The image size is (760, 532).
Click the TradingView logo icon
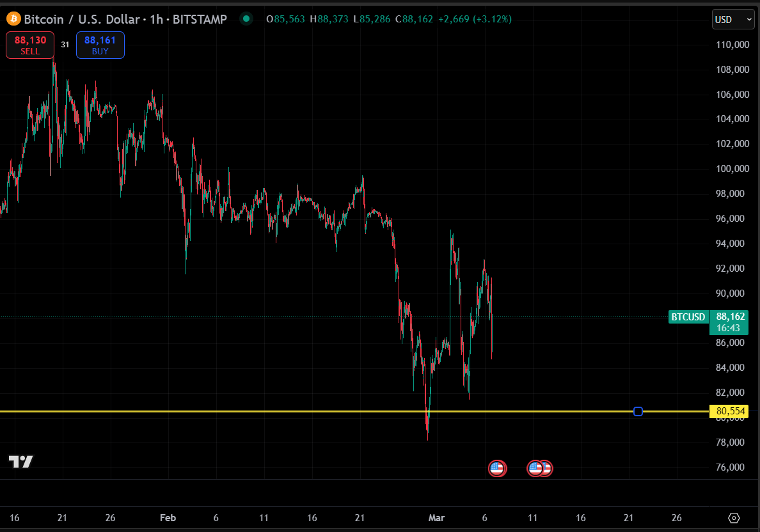point(21,462)
